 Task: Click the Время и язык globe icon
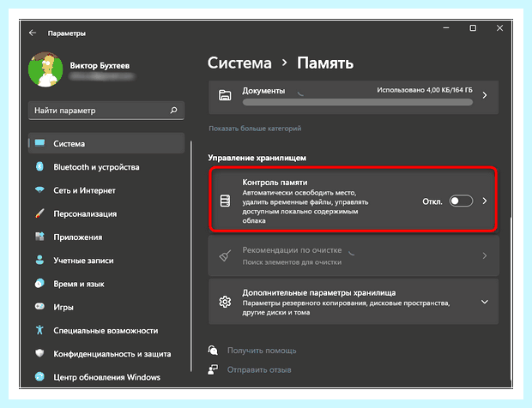click(x=39, y=284)
